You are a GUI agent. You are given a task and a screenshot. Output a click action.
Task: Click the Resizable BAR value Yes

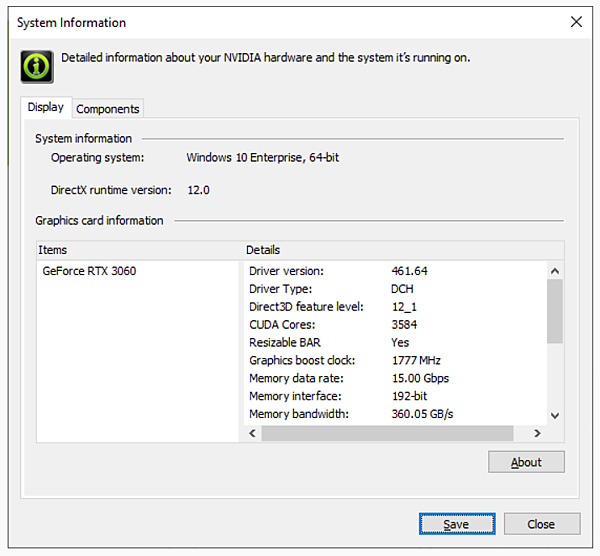click(x=400, y=342)
